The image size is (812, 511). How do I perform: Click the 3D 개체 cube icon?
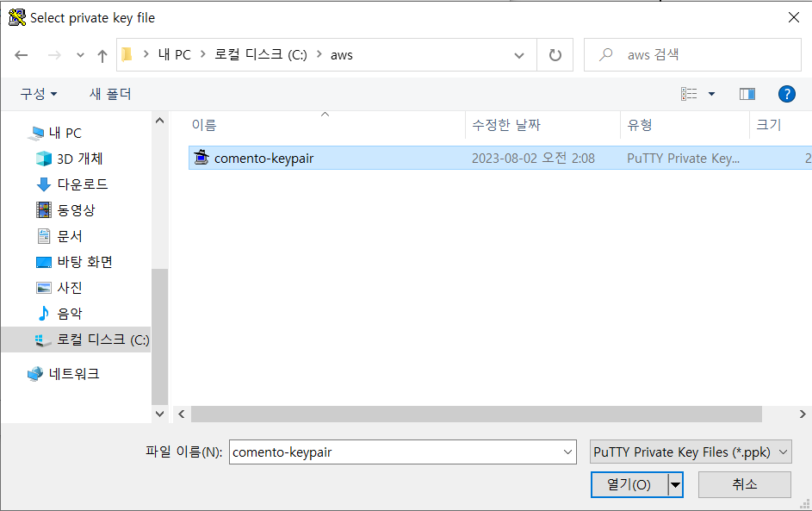[44, 159]
